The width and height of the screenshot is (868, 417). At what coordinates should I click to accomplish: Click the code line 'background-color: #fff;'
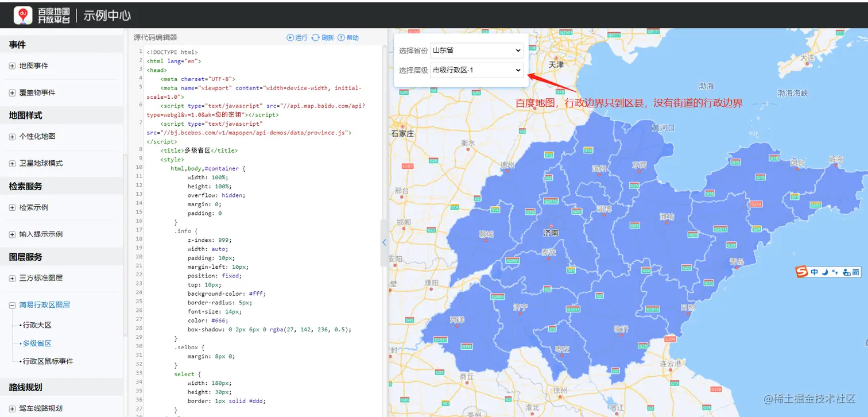[x=227, y=294]
